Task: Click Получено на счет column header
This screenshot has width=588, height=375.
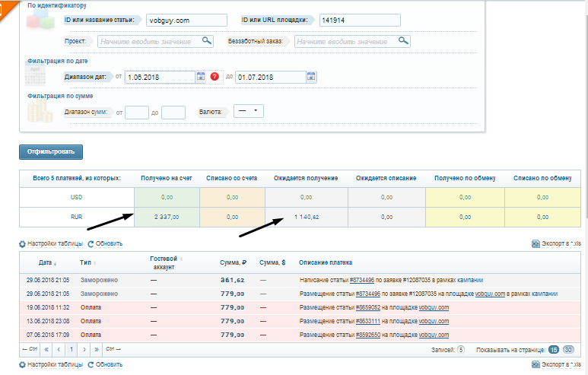Action: pos(167,178)
